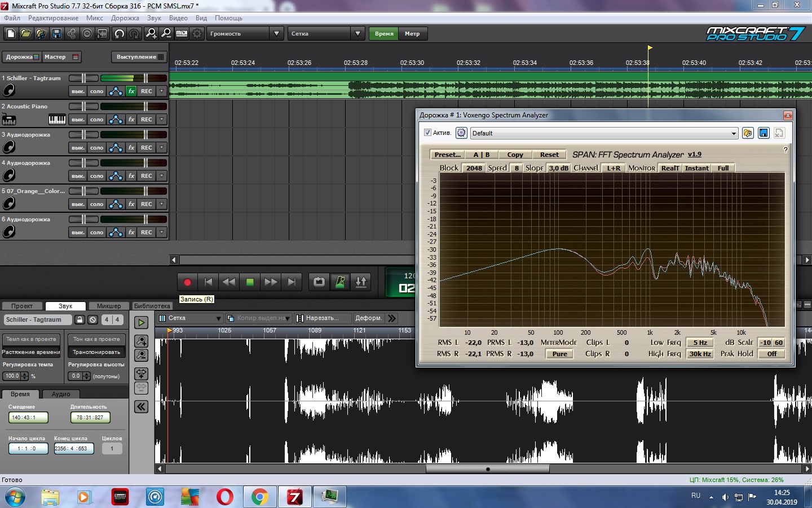Click the Reset button in SPAN
812x508 pixels.
tap(549, 155)
